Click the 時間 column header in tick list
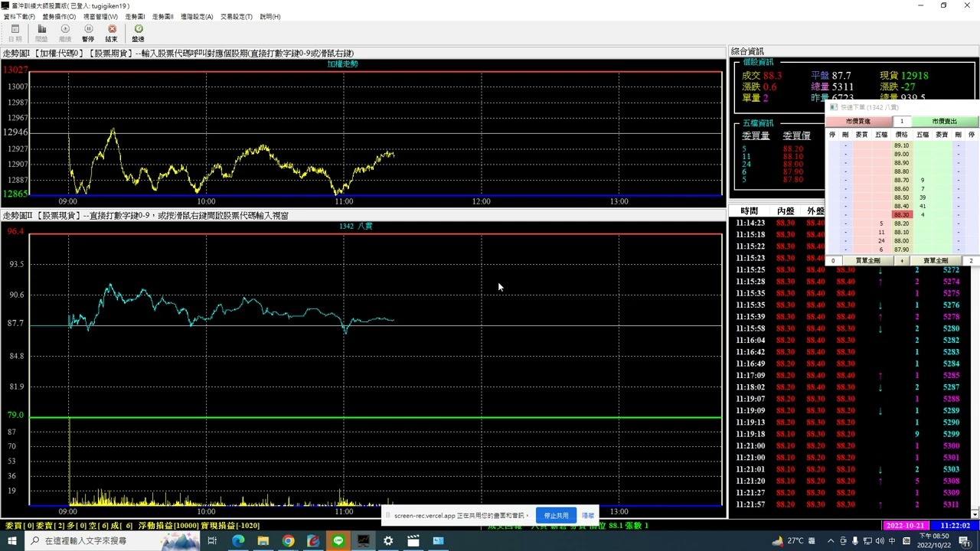This screenshot has width=980, height=551. (750, 211)
